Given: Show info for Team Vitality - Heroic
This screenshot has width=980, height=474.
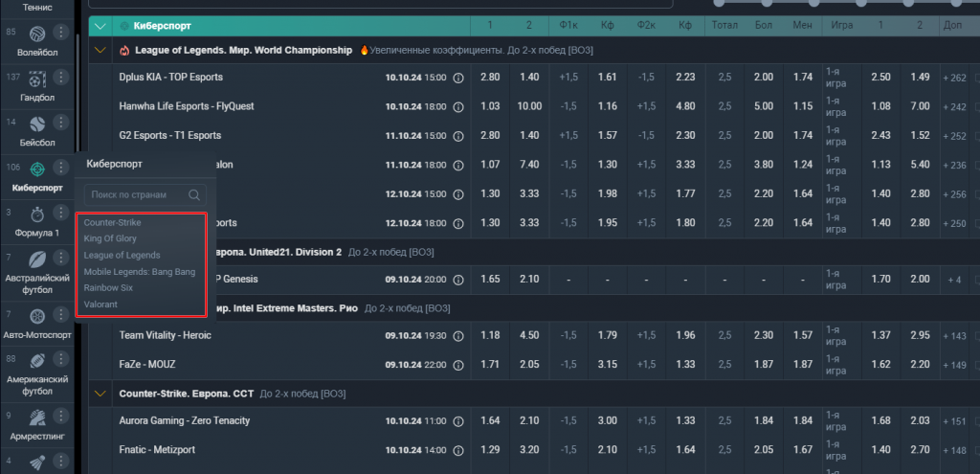Looking at the screenshot, I should tap(458, 336).
